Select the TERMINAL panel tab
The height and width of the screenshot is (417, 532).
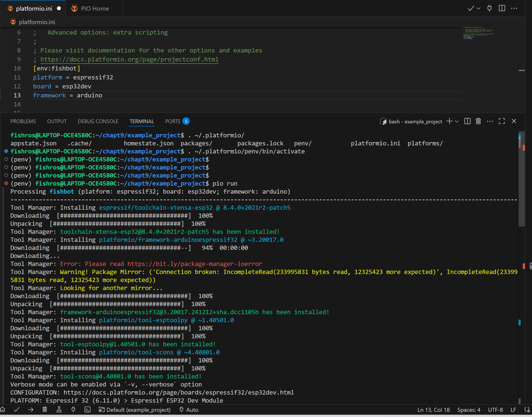pos(142,121)
